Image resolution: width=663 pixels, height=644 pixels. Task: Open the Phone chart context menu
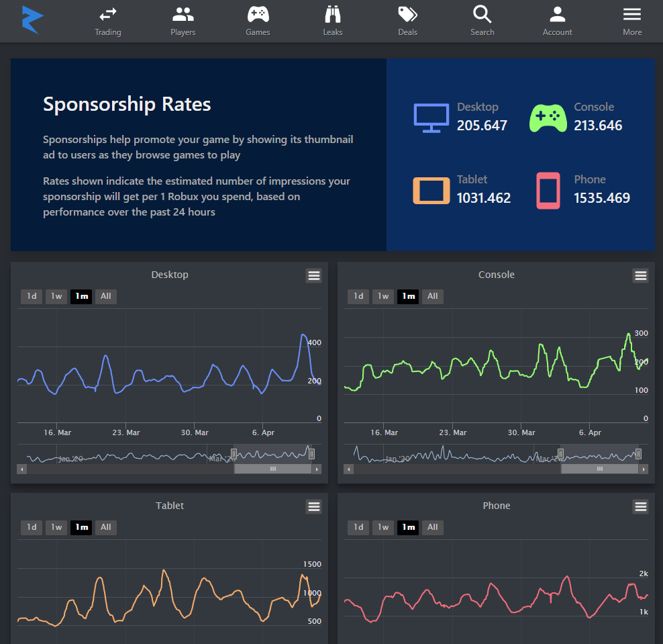(641, 506)
